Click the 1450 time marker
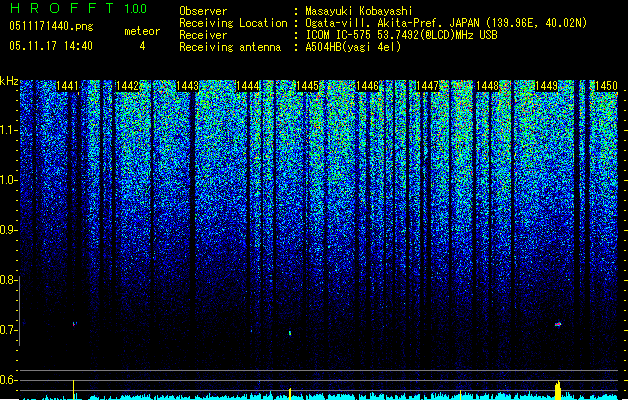This screenshot has height=400, width=629. 606,86
